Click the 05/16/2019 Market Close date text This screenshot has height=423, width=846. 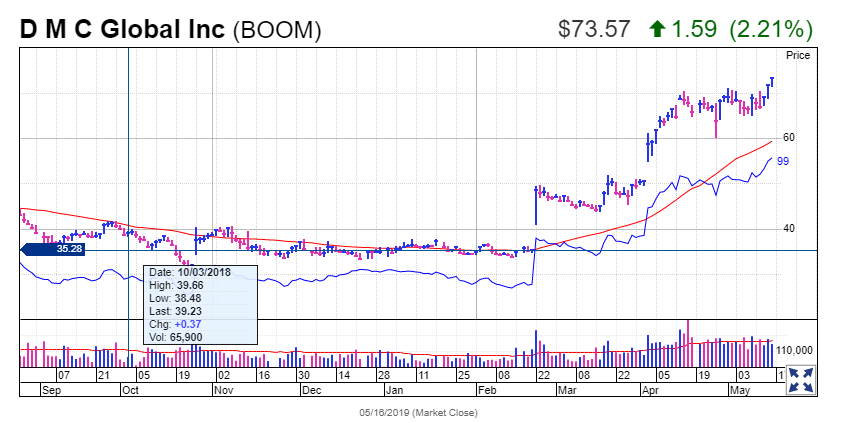click(422, 412)
